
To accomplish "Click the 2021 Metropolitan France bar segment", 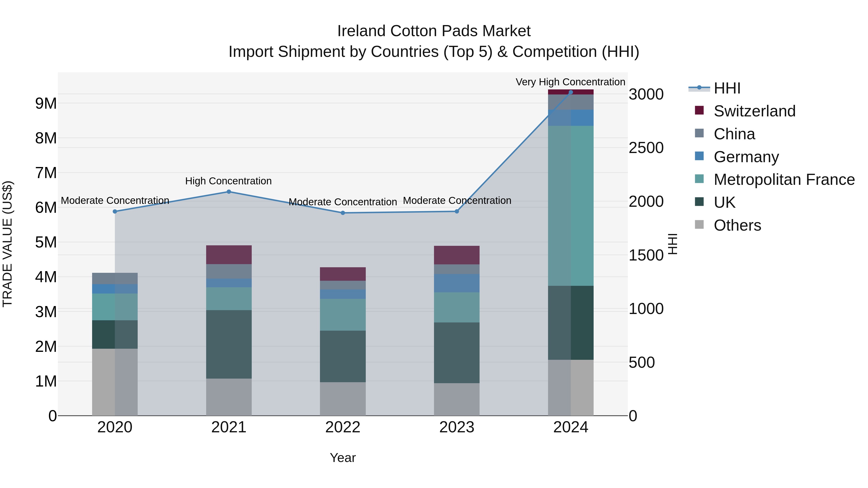I will click(229, 299).
